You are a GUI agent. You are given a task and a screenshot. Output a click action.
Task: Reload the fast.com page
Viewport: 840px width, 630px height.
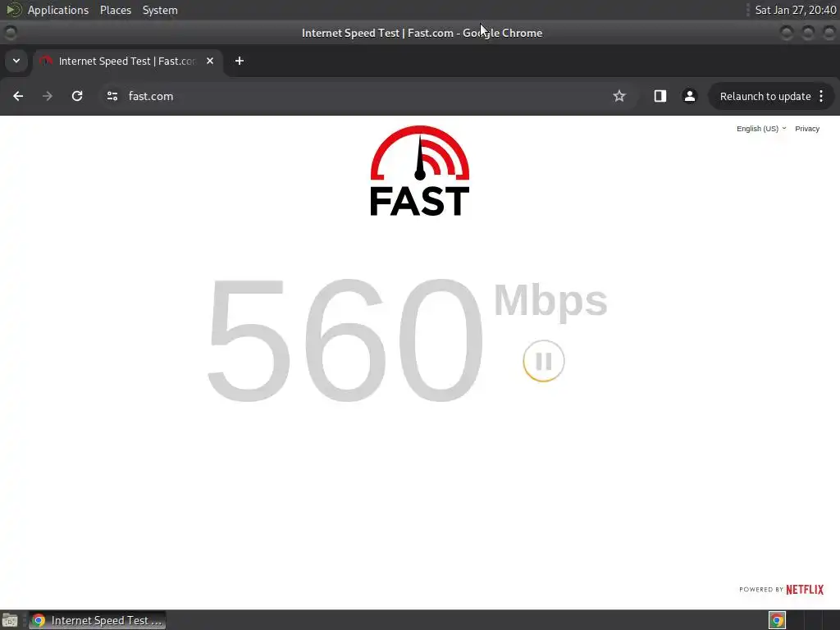[x=77, y=96]
